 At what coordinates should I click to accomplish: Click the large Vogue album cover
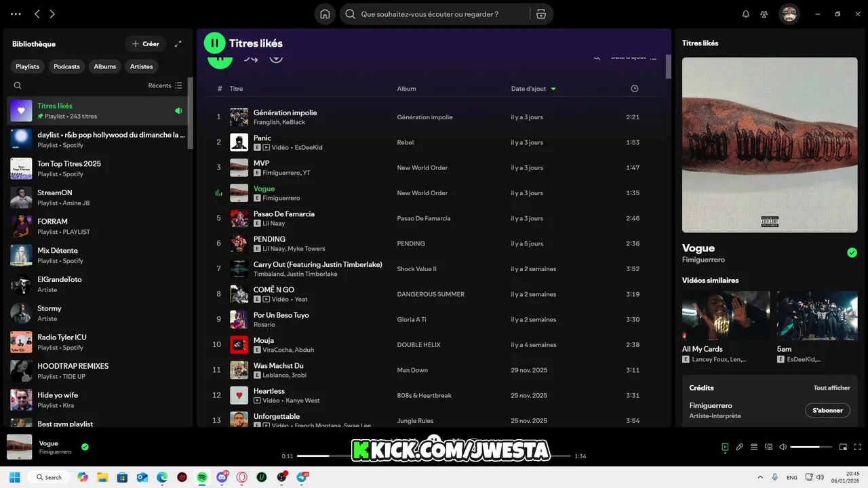(x=770, y=144)
